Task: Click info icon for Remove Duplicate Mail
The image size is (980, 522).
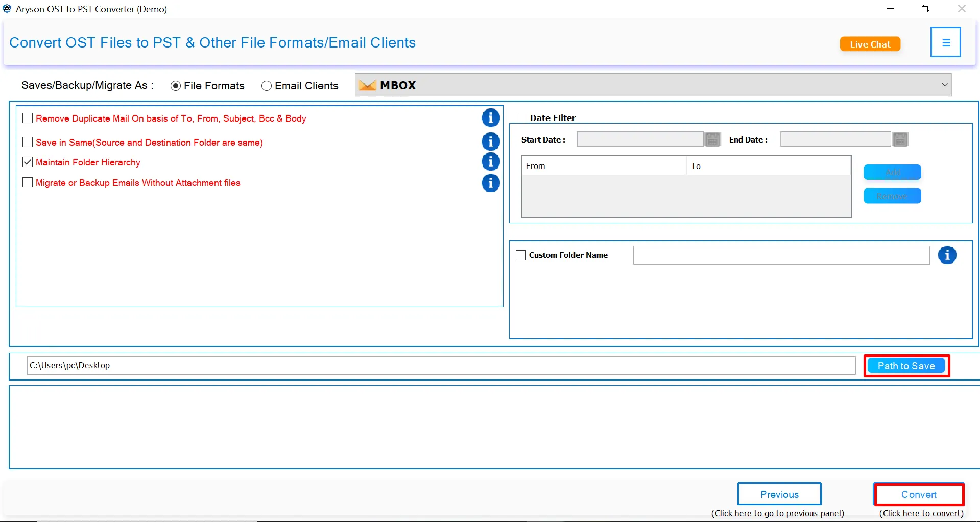Action: point(491,118)
